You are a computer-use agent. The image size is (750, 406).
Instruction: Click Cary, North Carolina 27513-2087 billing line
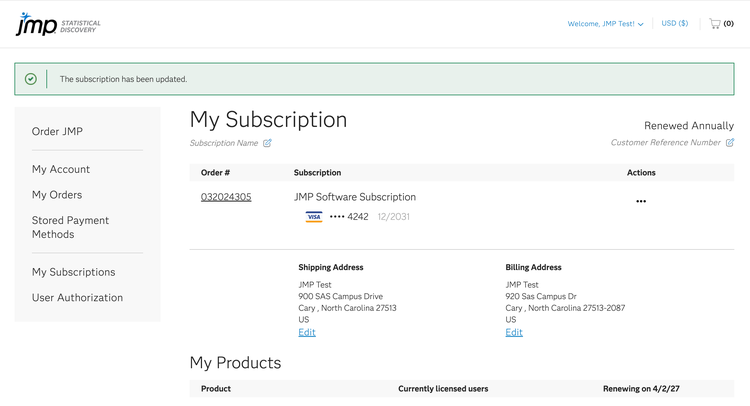(x=565, y=308)
